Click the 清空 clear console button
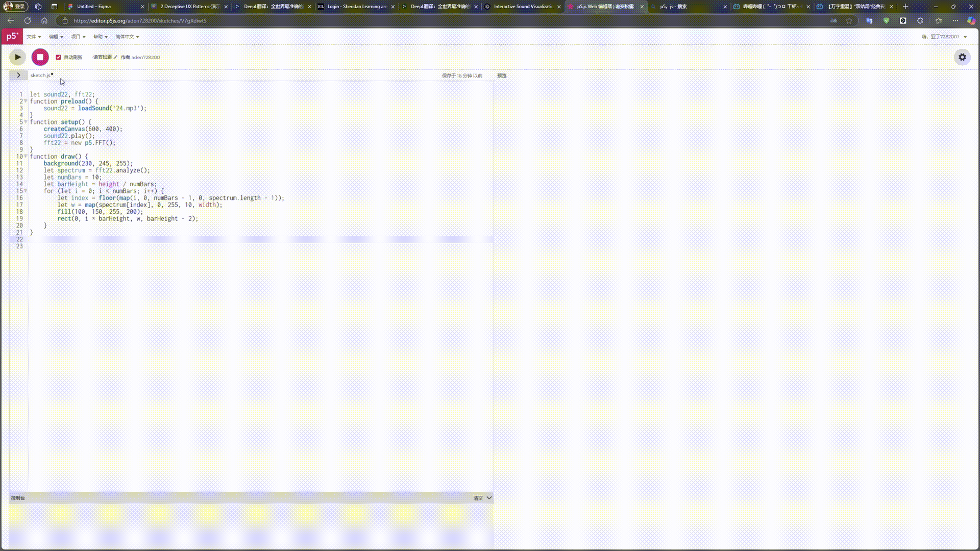The width and height of the screenshot is (980, 551). [478, 498]
